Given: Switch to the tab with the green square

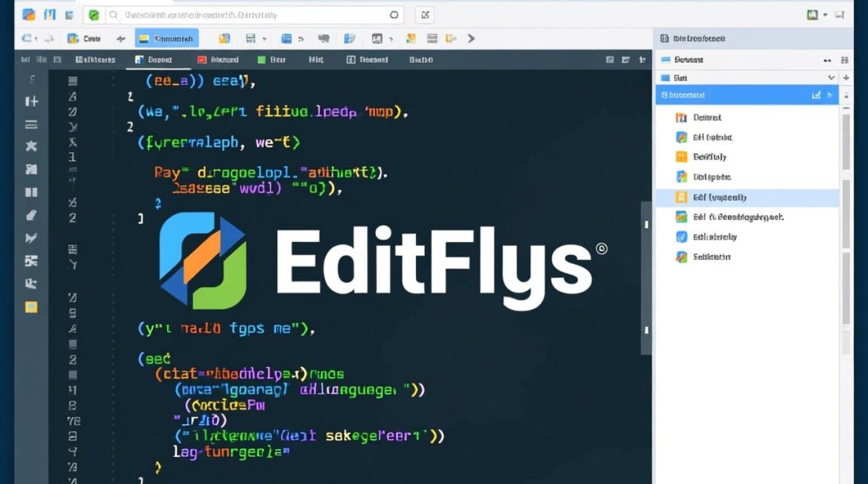Looking at the screenshot, I should tap(271, 59).
